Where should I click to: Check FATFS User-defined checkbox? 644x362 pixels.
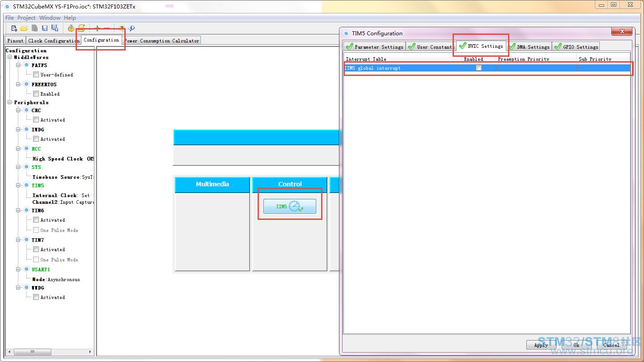tap(36, 75)
